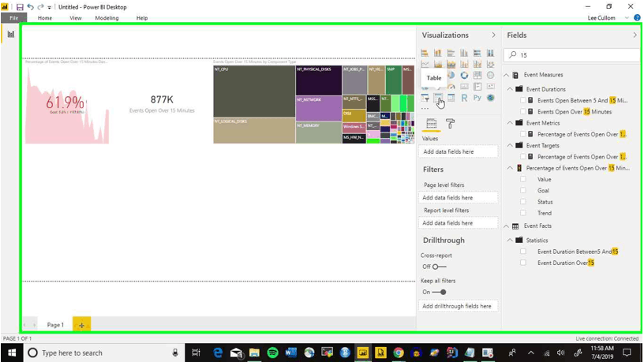Click the Fields search box
Screen dimensions: 644x362
[571, 55]
